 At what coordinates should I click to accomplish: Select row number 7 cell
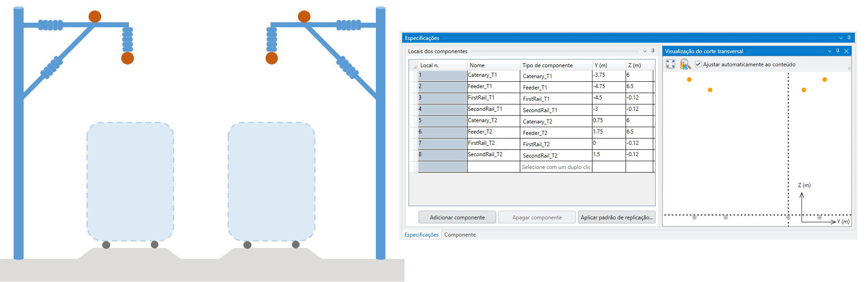[x=443, y=144]
